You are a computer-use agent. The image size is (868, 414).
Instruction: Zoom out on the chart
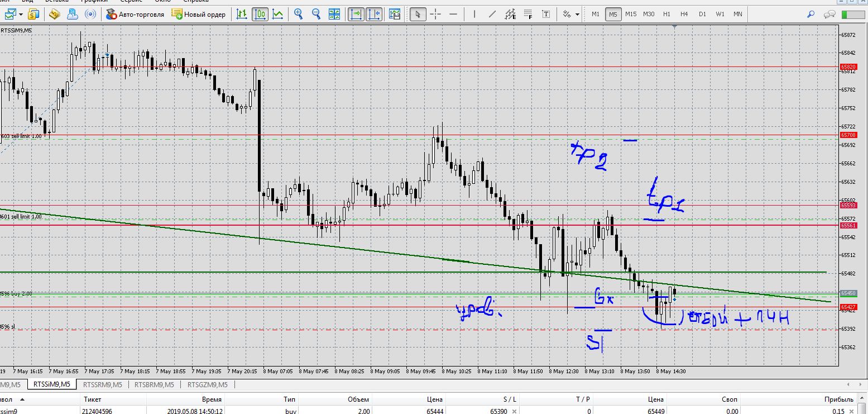316,14
